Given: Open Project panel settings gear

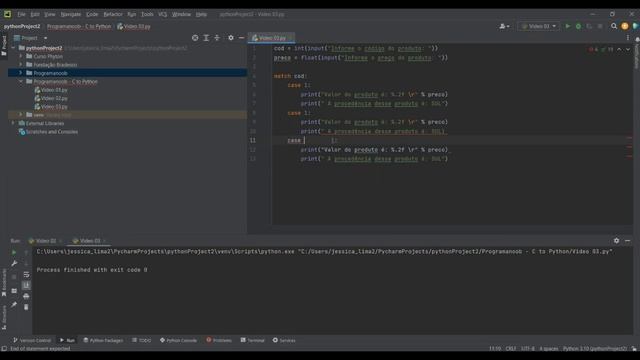Looking at the screenshot, I should (231, 38).
